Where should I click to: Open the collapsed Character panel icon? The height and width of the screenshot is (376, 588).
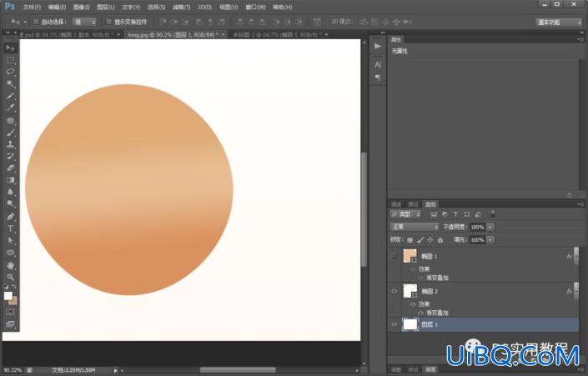[x=378, y=65]
